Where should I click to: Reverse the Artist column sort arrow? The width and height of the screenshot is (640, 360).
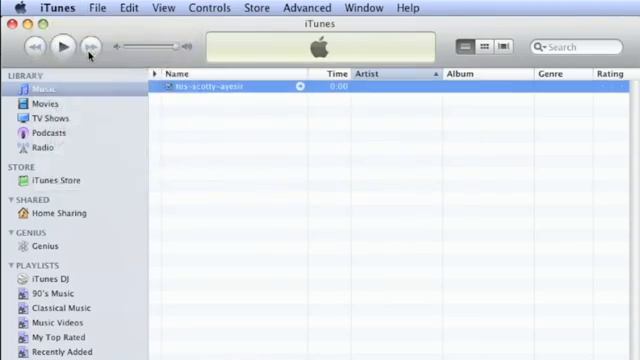[x=436, y=74]
